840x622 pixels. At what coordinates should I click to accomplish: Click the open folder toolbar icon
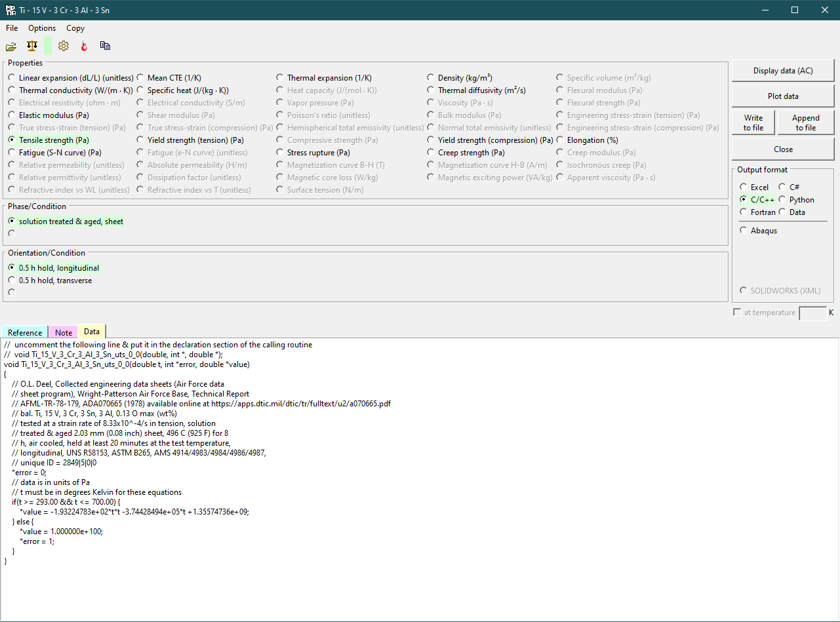11,46
